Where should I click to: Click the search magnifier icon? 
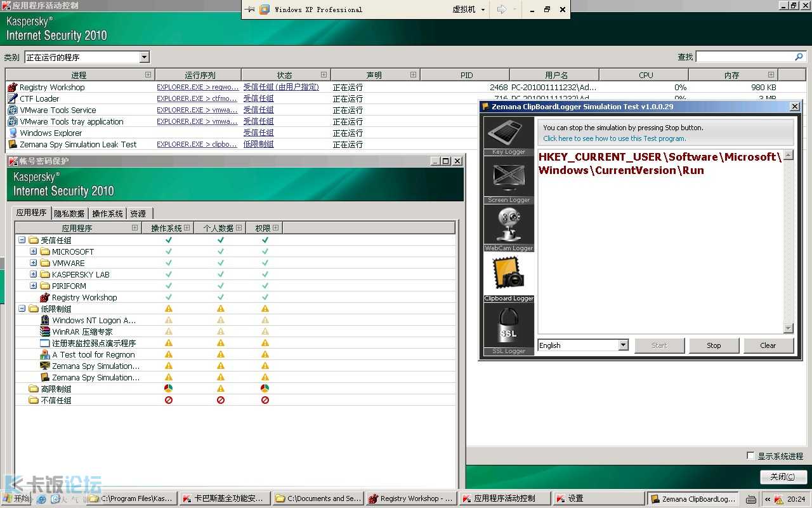[799, 57]
